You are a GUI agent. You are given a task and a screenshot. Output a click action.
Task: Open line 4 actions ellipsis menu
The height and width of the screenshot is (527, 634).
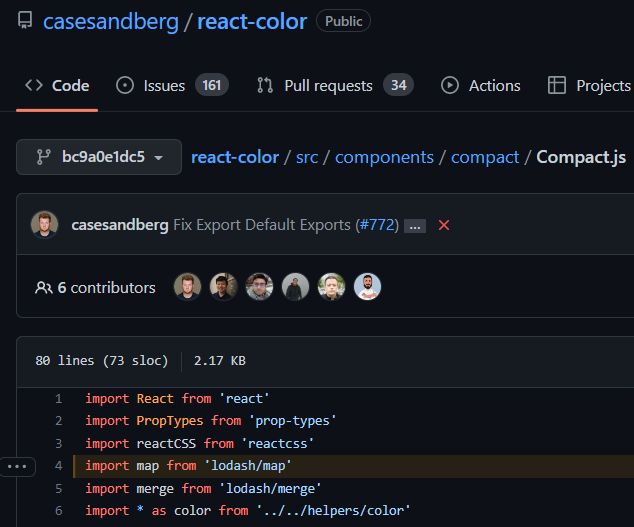[17, 467]
